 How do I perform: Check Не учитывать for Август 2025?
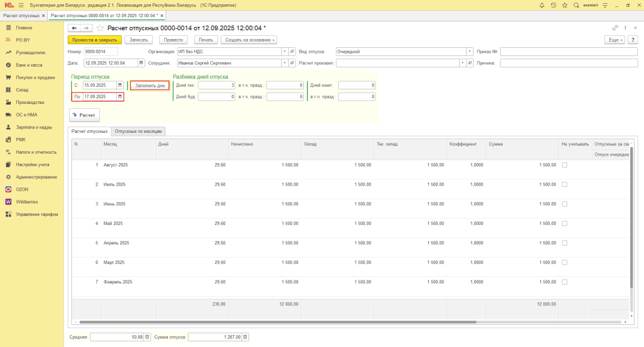(x=564, y=165)
